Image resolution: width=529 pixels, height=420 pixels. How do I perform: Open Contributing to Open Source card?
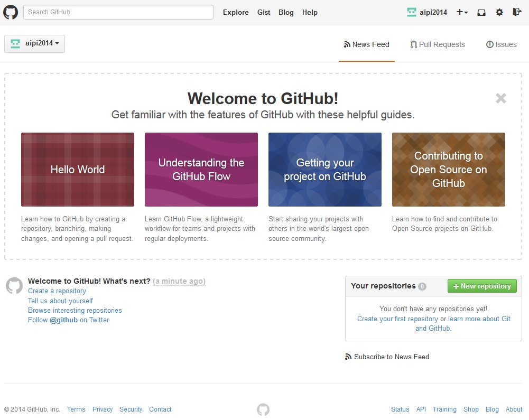448,170
